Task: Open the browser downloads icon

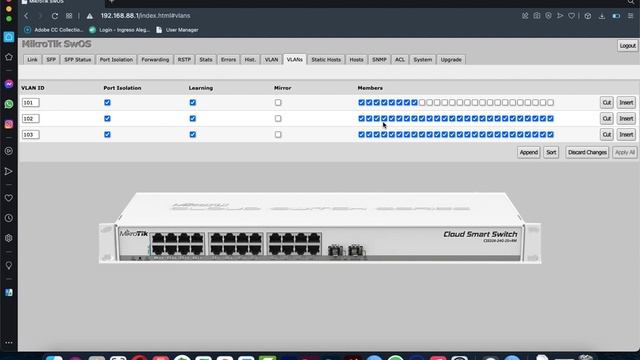Action: (x=602, y=16)
